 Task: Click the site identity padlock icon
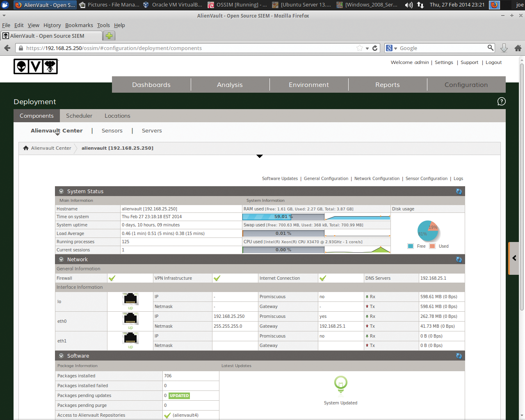[21, 48]
